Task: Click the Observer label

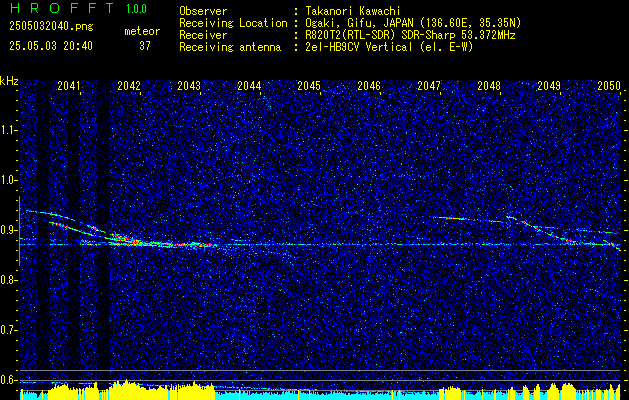Action: point(203,11)
